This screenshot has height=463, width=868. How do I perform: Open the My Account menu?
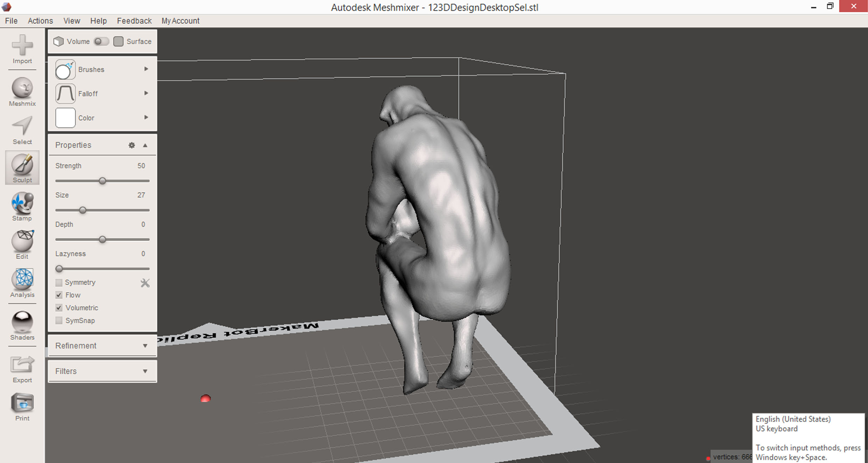[180, 21]
